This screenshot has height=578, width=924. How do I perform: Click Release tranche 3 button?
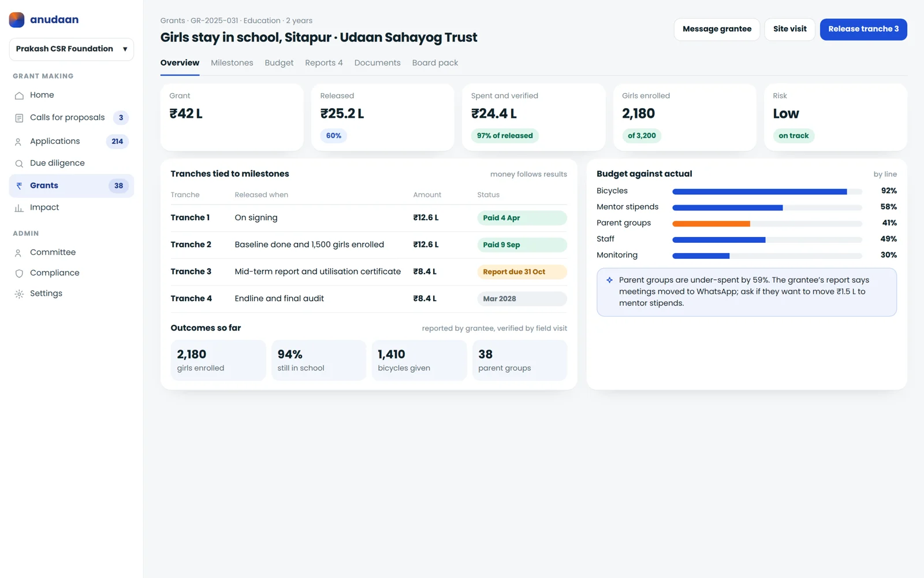coord(863,29)
